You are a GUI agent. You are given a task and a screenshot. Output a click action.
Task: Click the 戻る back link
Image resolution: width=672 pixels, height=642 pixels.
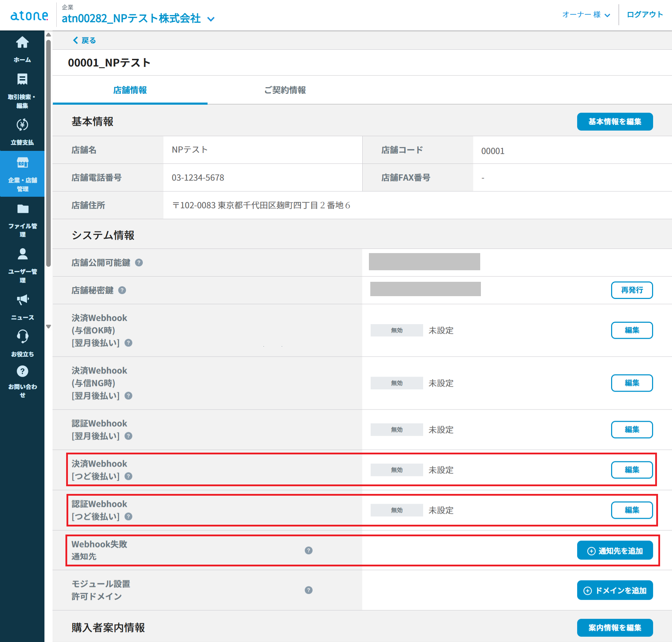click(x=84, y=40)
